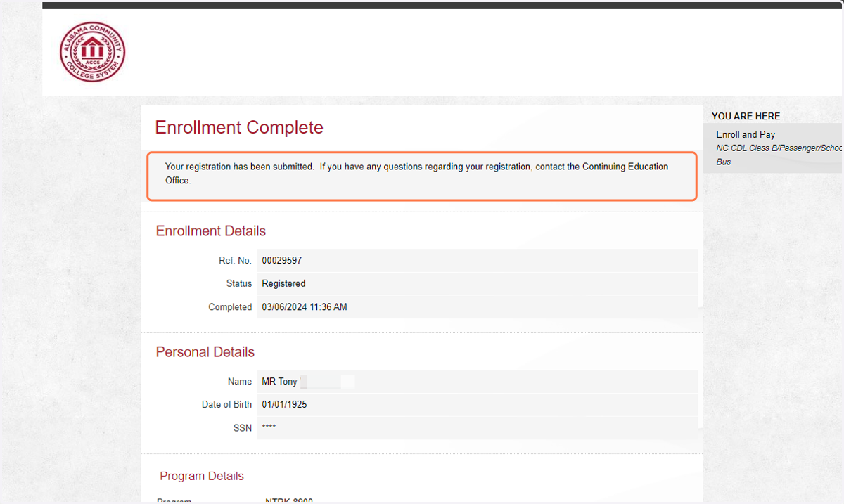Click the Date of Birth label
This screenshot has height=504, width=844.
(226, 405)
